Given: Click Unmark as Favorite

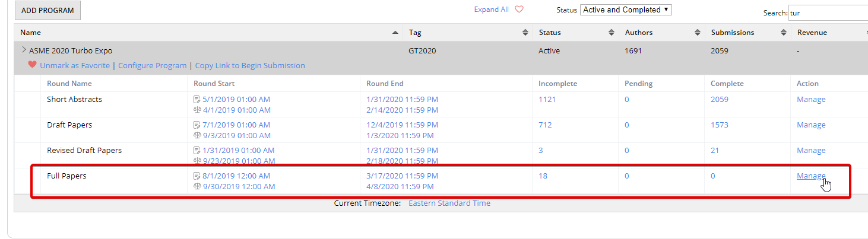Looking at the screenshot, I should point(74,66).
